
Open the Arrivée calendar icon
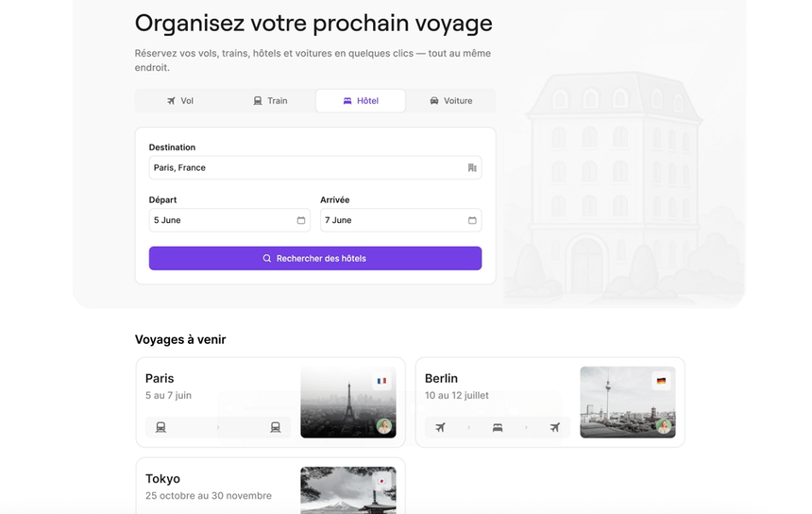(x=472, y=220)
